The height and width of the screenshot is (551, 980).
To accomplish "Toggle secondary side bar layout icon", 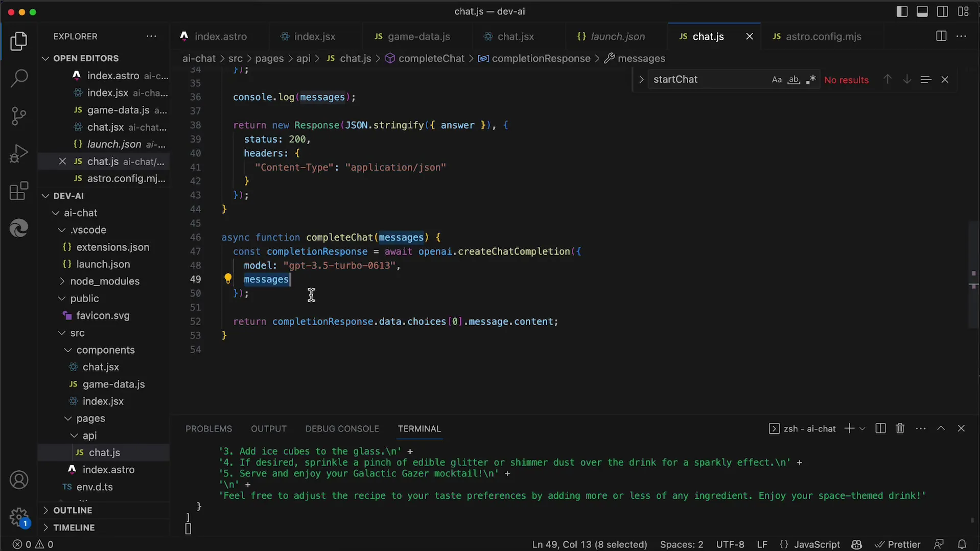I will point(943,11).
